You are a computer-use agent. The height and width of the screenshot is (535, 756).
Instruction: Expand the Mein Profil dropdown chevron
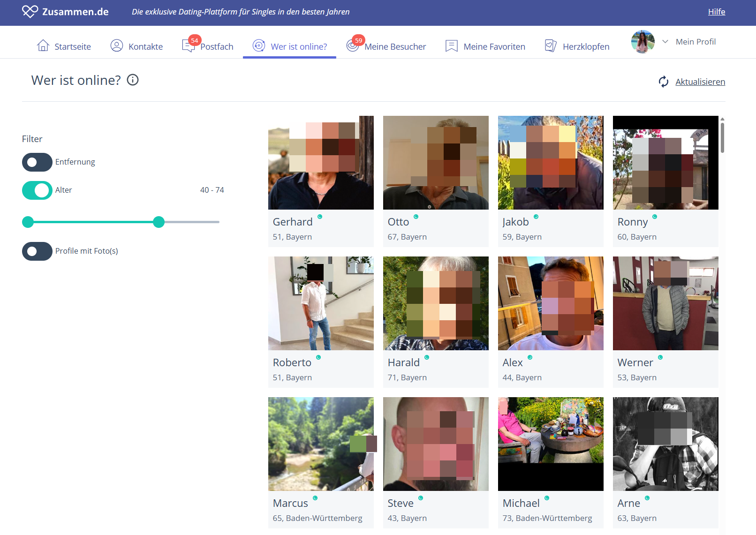[665, 42]
